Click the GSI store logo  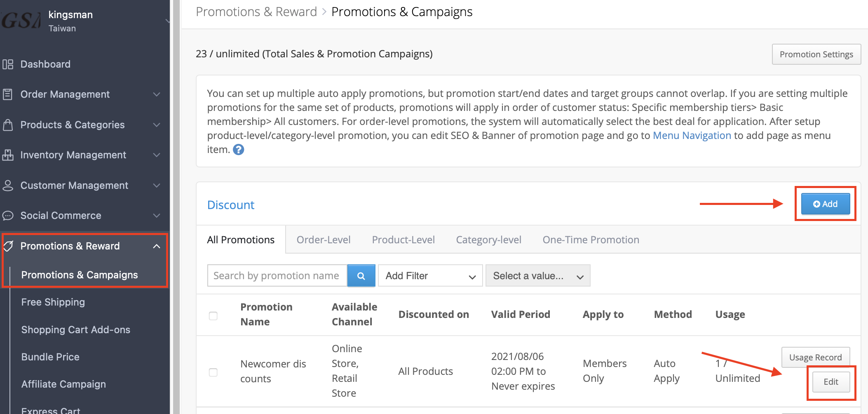(x=21, y=21)
